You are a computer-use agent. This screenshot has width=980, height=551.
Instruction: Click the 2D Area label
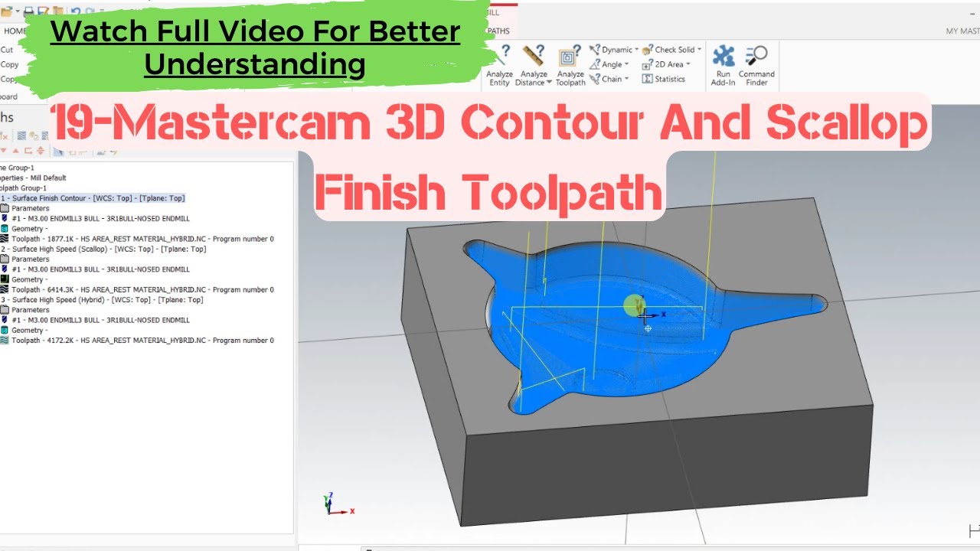click(669, 64)
